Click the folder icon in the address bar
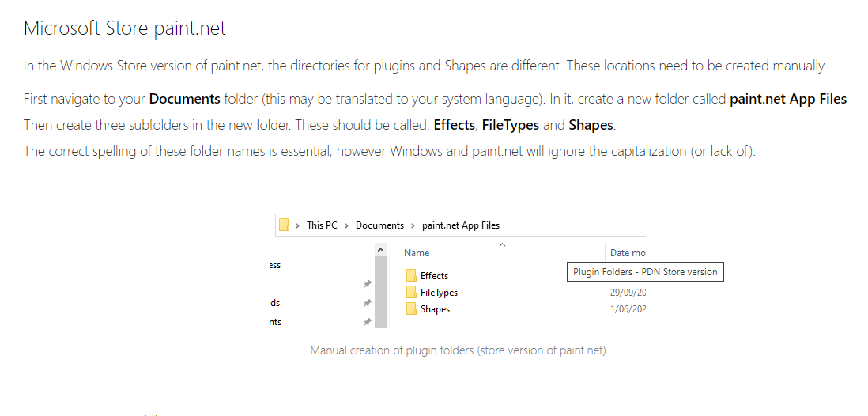The height and width of the screenshot is (416, 868). [x=284, y=225]
